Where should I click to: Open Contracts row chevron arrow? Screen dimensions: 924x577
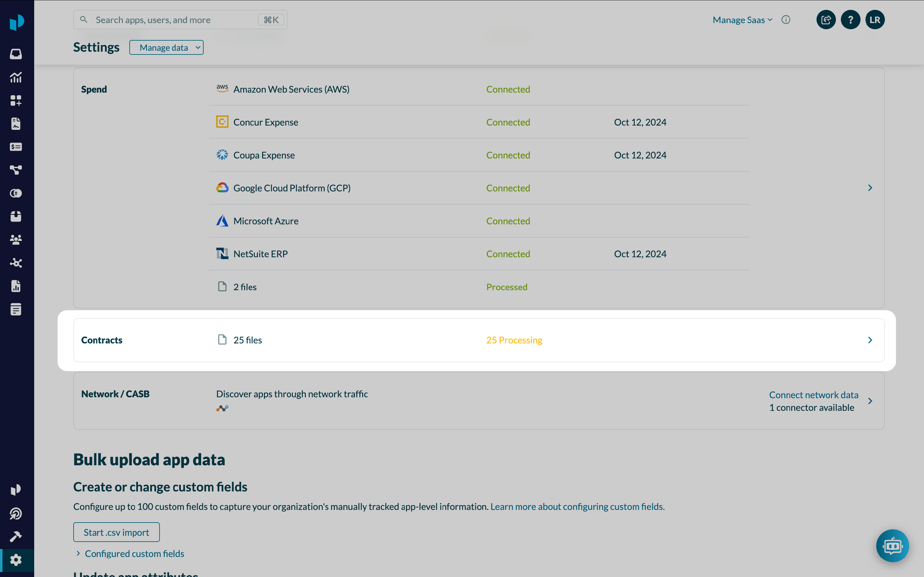[x=870, y=340]
